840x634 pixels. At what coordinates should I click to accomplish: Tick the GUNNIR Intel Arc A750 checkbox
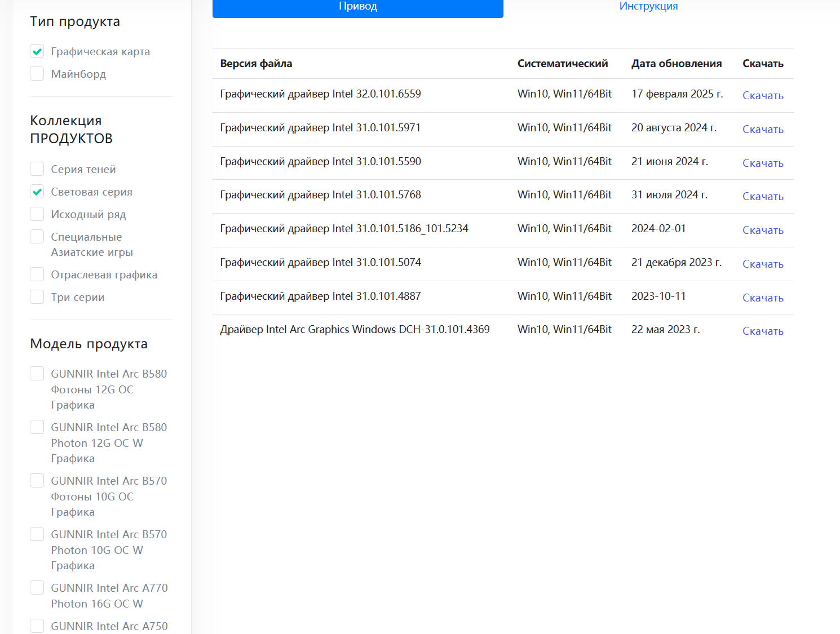37,626
